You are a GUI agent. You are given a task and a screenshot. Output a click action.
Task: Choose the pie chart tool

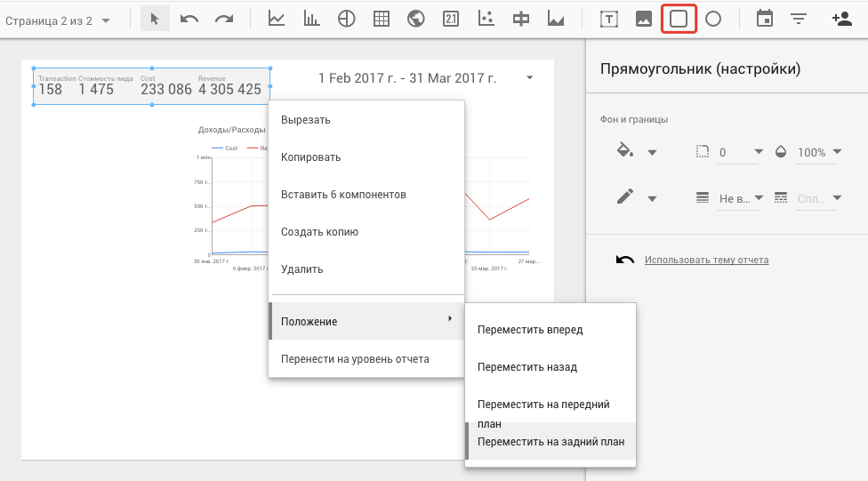click(x=347, y=19)
